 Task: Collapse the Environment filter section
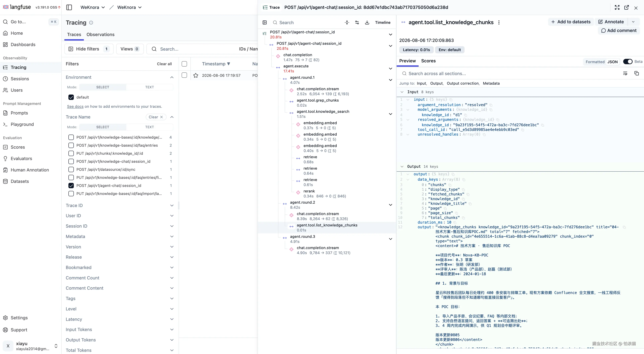click(x=172, y=77)
